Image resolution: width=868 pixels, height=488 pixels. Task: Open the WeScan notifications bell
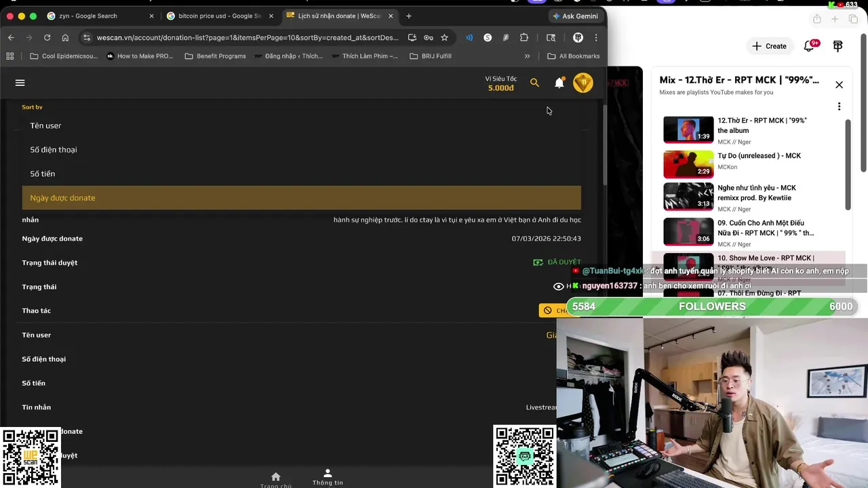click(559, 83)
